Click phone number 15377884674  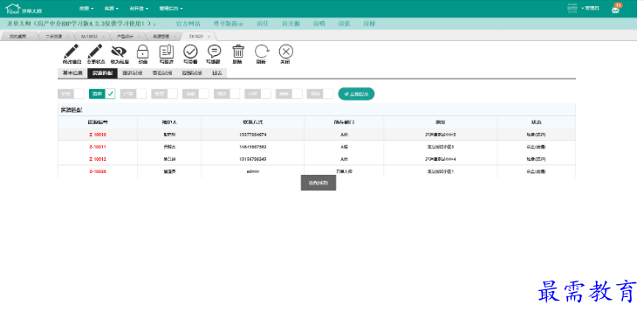(x=252, y=135)
